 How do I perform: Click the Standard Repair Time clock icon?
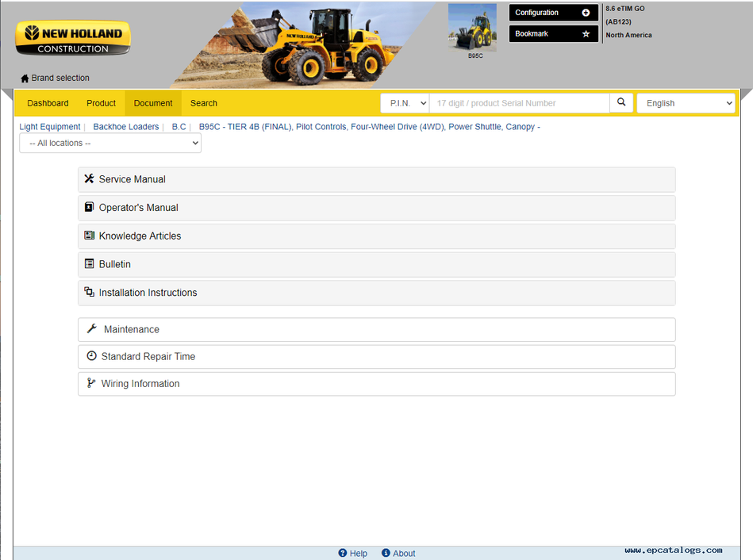coord(91,356)
